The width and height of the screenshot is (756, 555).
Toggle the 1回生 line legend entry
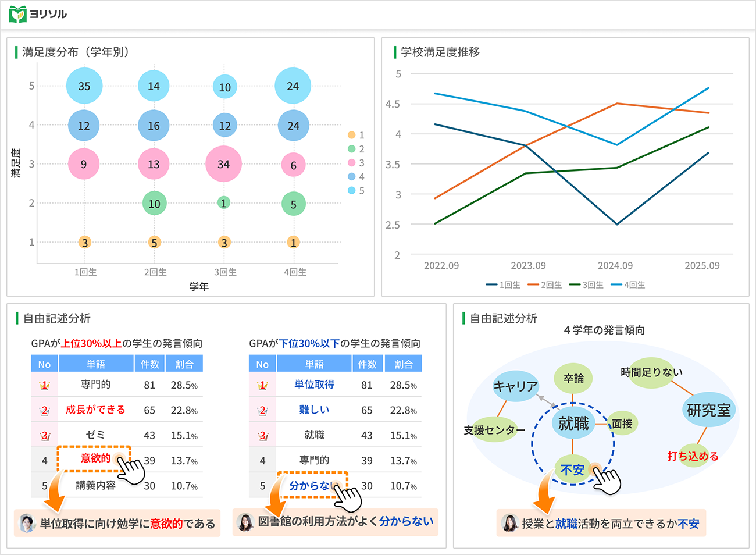pyautogui.click(x=504, y=285)
